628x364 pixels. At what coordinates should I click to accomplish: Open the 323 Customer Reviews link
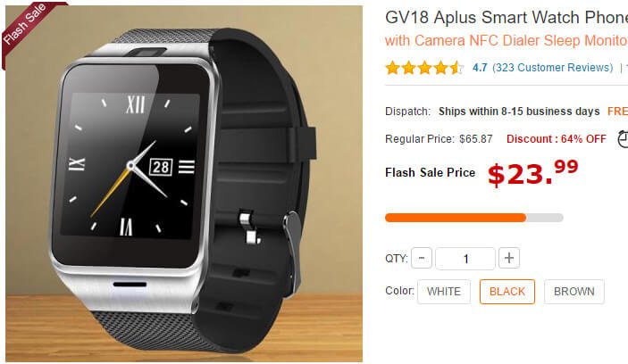(x=553, y=68)
